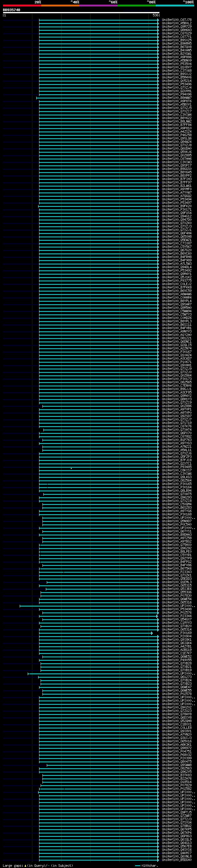Select hit UniRef100_P30165

tap(176, 484)
